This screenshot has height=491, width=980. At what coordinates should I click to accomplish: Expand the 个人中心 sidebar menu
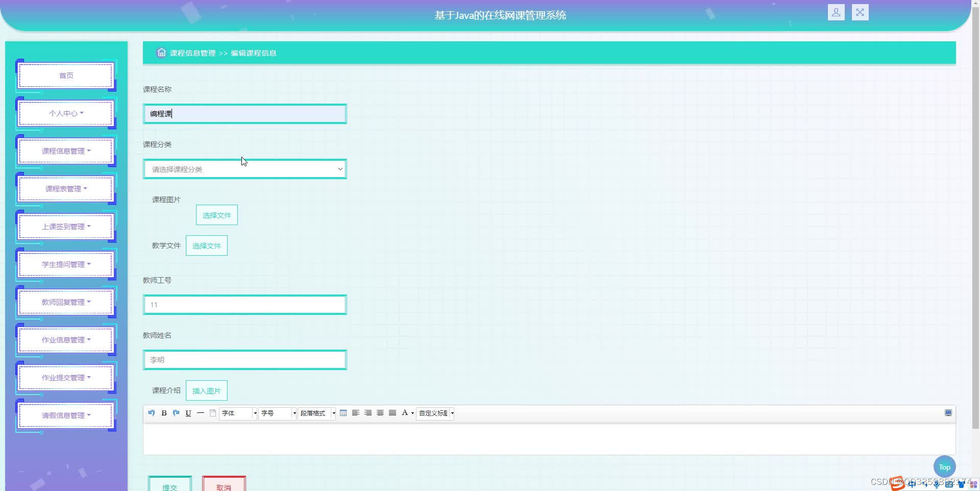[x=66, y=113]
